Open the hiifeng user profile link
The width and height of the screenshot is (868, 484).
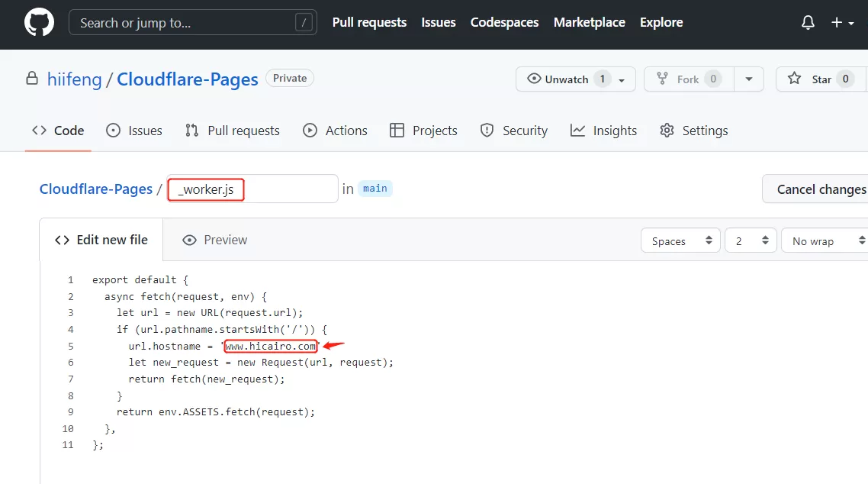tap(74, 79)
